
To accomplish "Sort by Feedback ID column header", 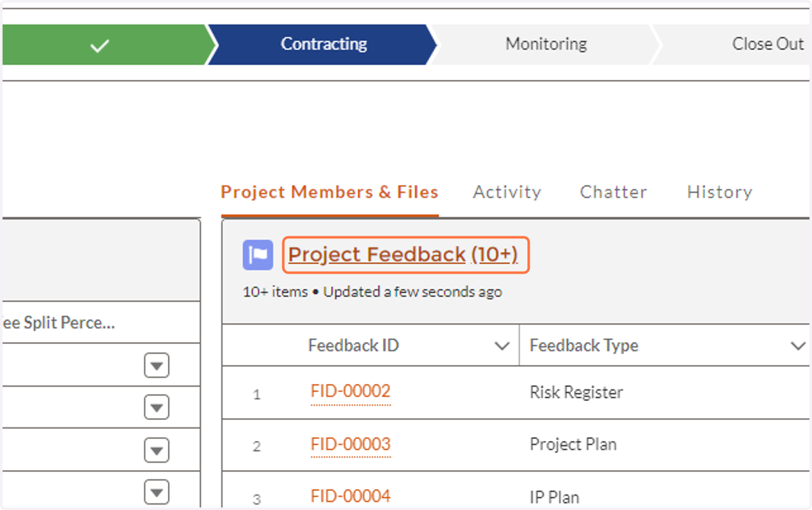I will [353, 345].
